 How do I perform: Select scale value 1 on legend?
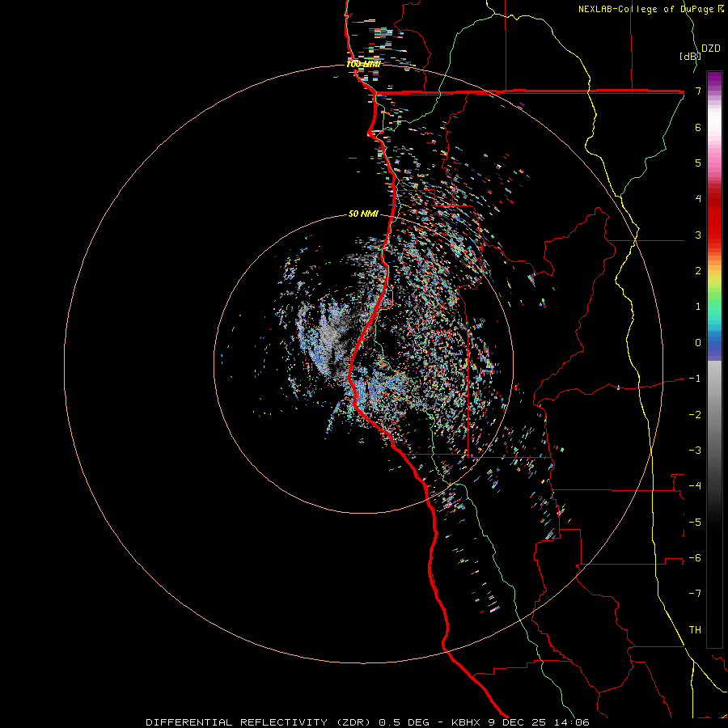coord(698,307)
